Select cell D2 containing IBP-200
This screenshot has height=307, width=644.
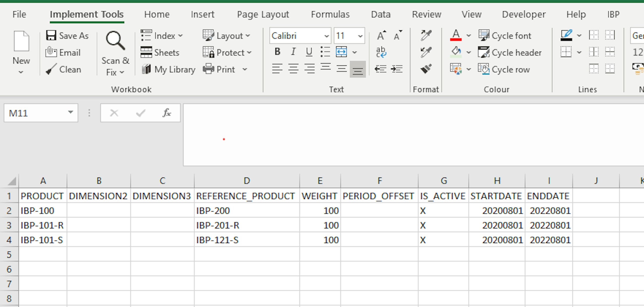(246, 211)
